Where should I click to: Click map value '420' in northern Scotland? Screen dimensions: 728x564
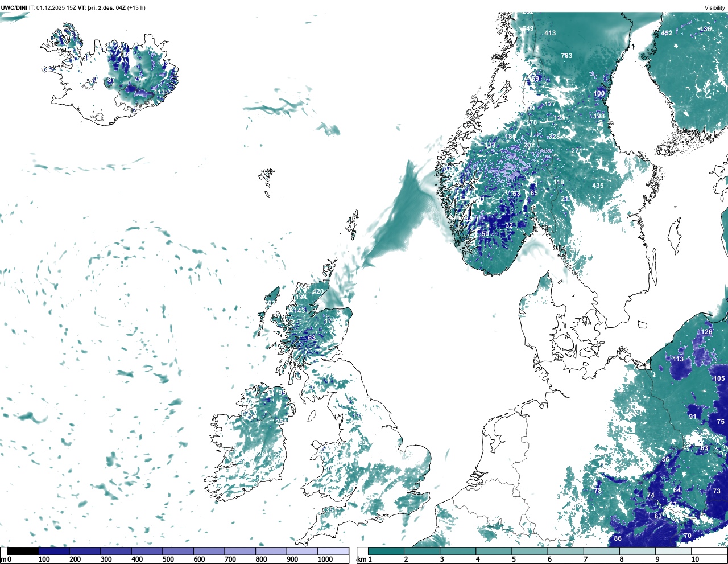[x=318, y=291]
